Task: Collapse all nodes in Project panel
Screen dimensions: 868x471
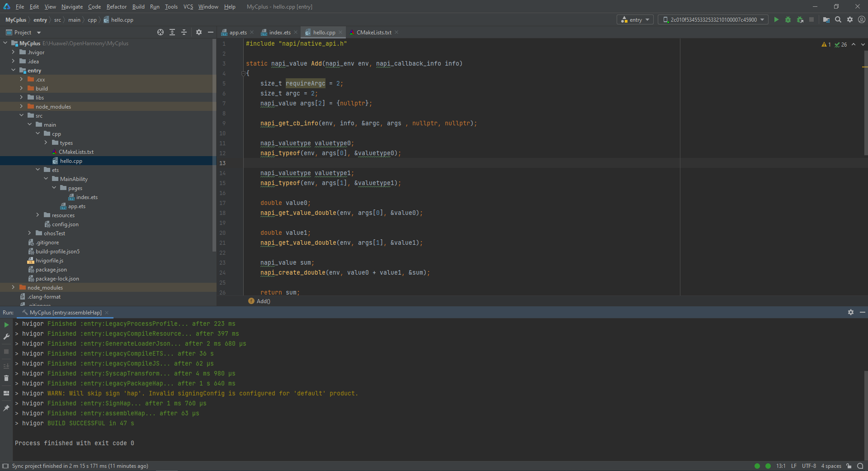Action: pyautogui.click(x=184, y=32)
